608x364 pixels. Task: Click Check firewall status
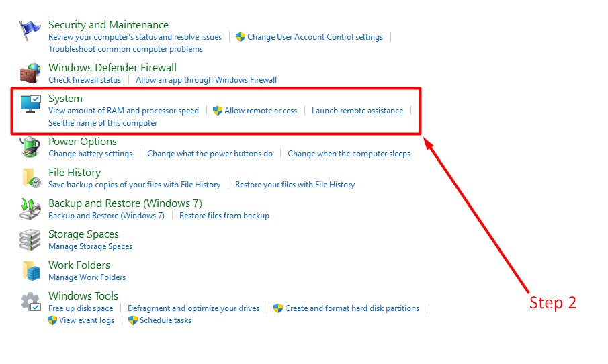(x=85, y=80)
